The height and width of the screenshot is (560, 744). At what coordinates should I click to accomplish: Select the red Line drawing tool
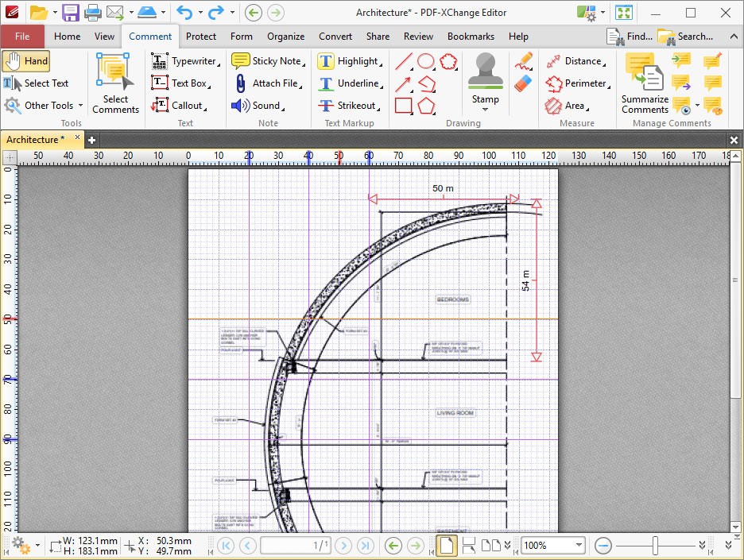click(403, 62)
